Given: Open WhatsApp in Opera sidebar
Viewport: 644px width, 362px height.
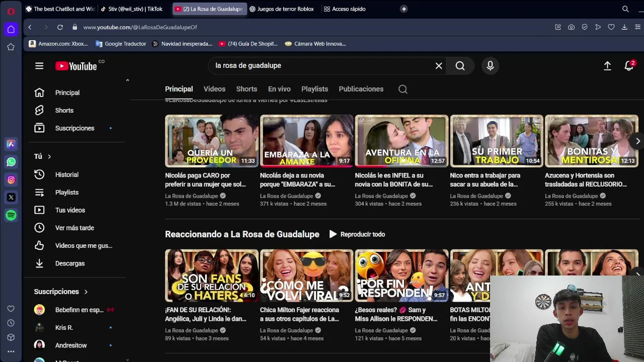Looking at the screenshot, I should 11,162.
